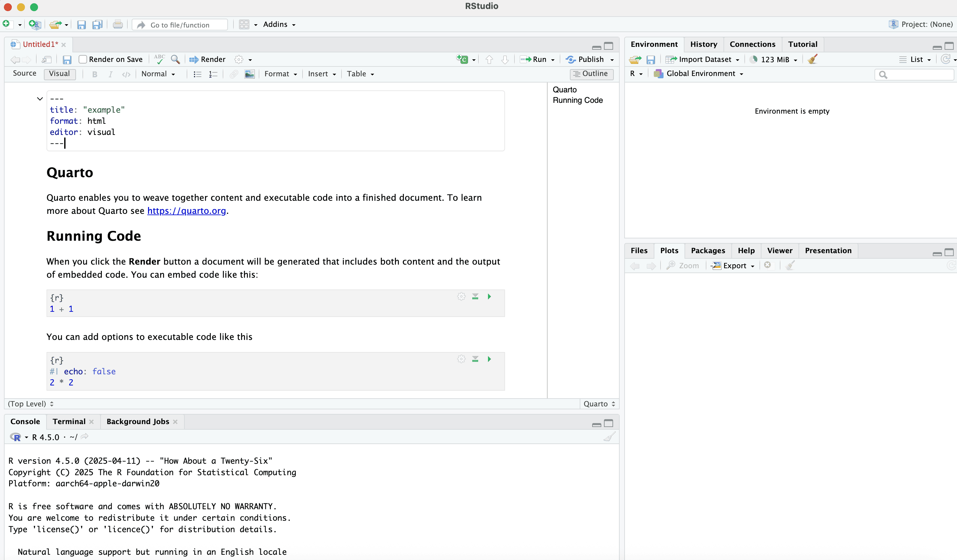Open the Packages tab
This screenshot has height=560, width=957.
[707, 251]
